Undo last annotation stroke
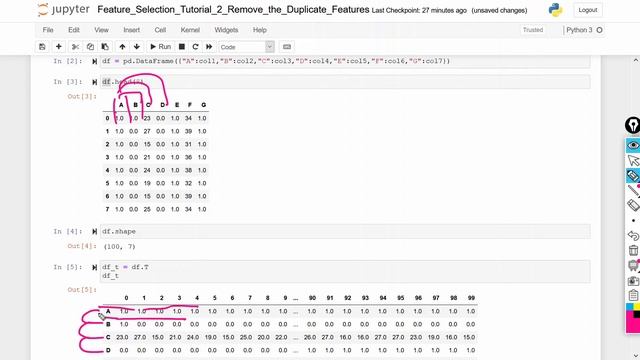This screenshot has width=640, height=360. (x=633, y=236)
